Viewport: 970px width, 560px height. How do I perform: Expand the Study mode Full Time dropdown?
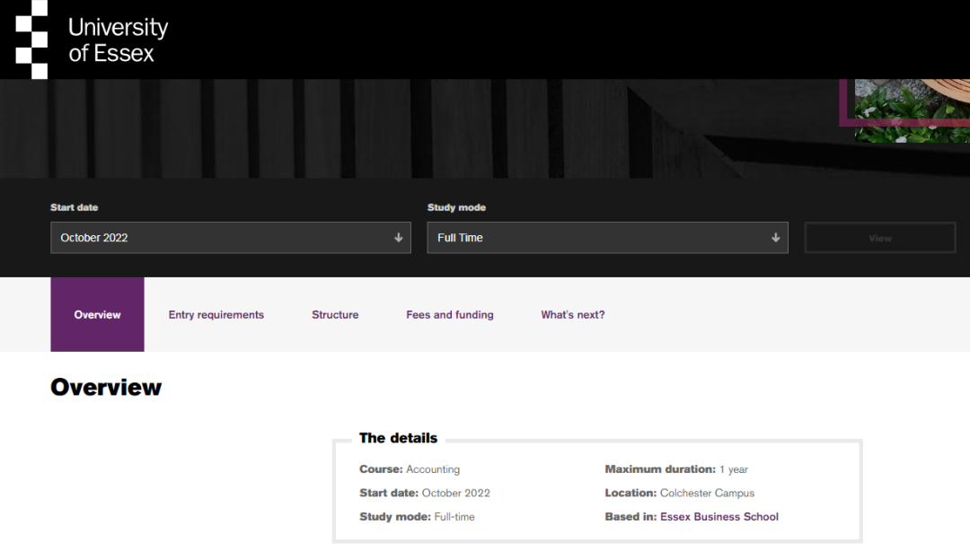607,238
